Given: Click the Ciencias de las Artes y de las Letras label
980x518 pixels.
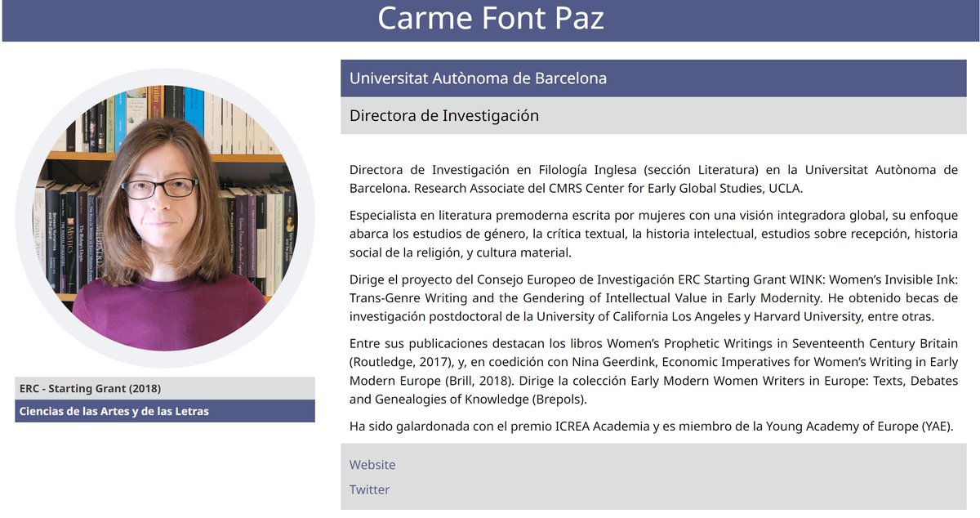Looking at the screenshot, I should (x=165, y=411).
